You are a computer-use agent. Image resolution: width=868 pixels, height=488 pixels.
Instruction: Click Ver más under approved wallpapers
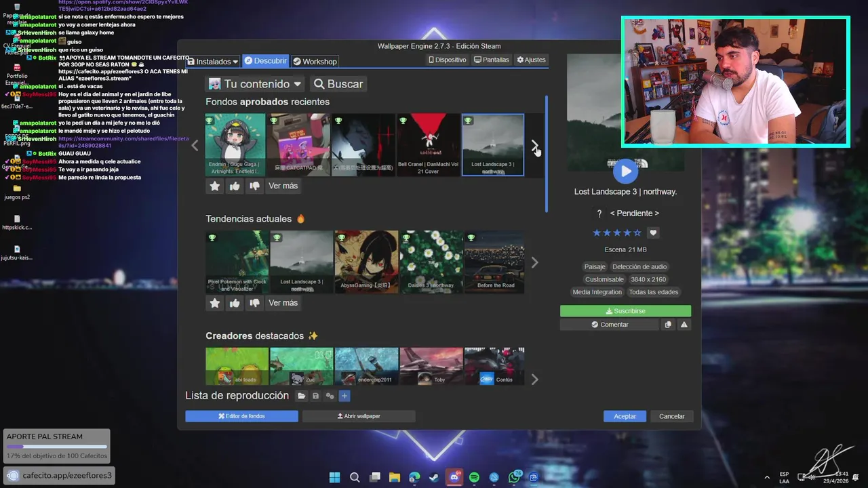[x=283, y=186]
